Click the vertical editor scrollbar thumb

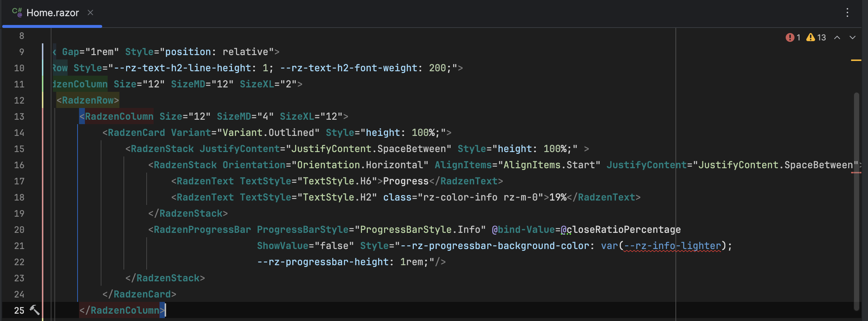pos(857,201)
